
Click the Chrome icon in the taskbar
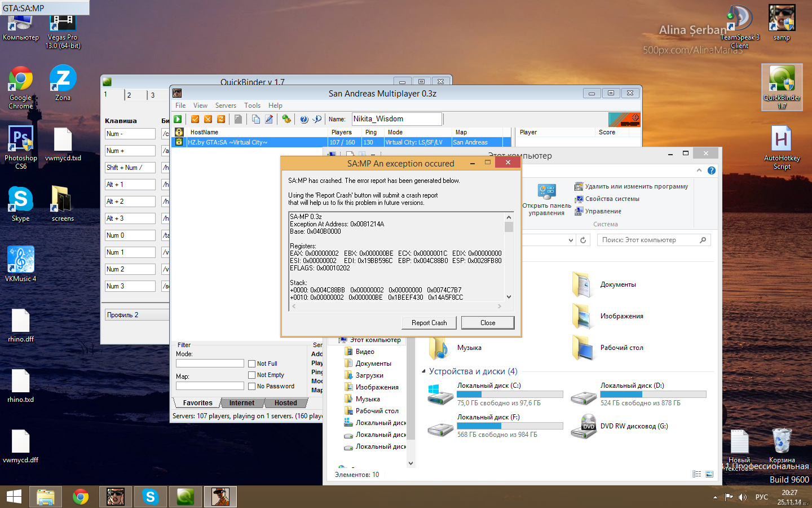tap(81, 497)
